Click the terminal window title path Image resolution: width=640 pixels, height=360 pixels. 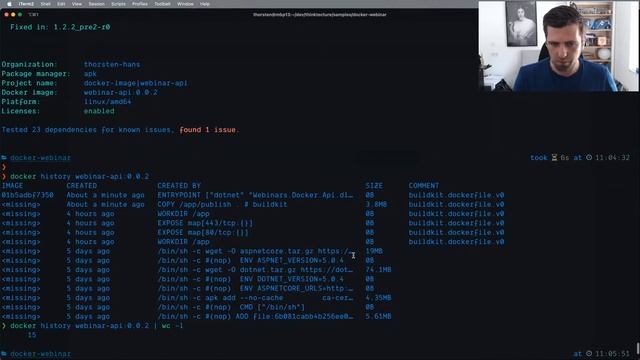[320, 15]
